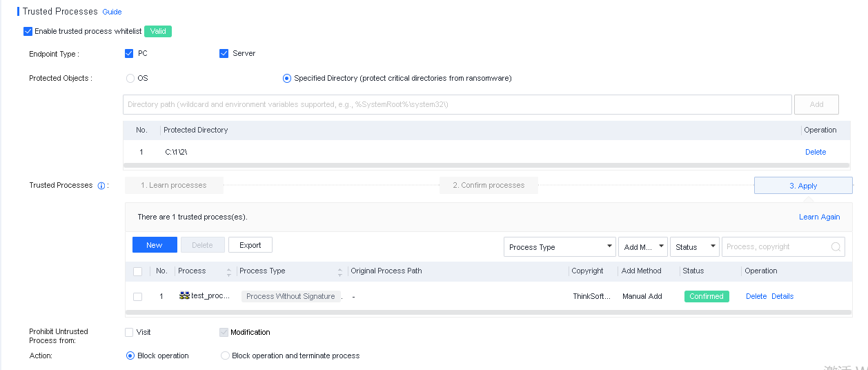
Task: Click the info icon beside Trusted Processes
Action: point(101,186)
